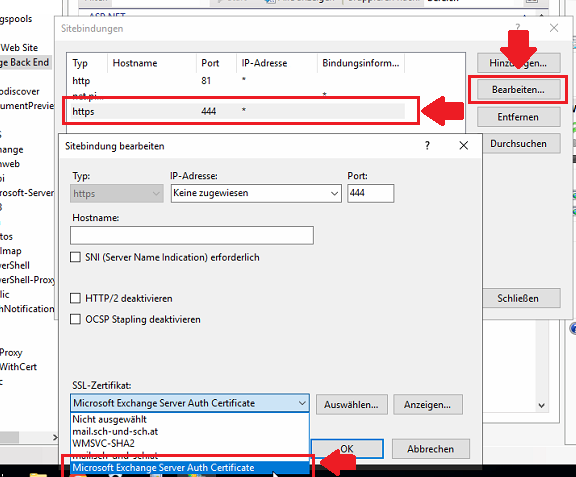This screenshot has width=576, height=477.
Task: Collapse the SSL-Zertifikat dropdown arrow
Action: (x=302, y=403)
